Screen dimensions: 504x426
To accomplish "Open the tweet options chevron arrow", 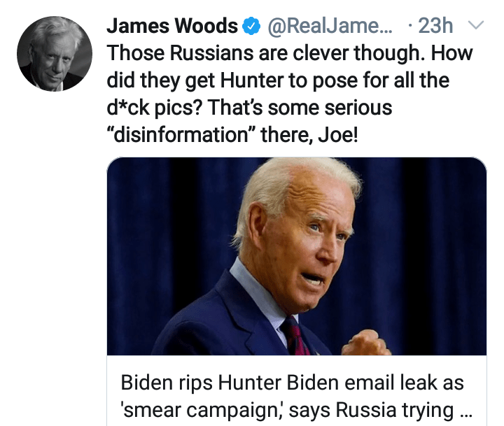I will (475, 25).
